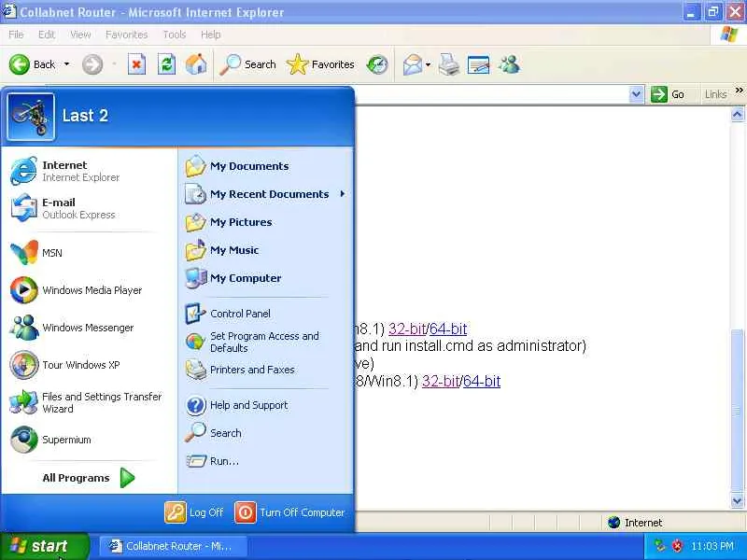Open the Tools menu
This screenshot has height=560, width=747.
tap(175, 35)
